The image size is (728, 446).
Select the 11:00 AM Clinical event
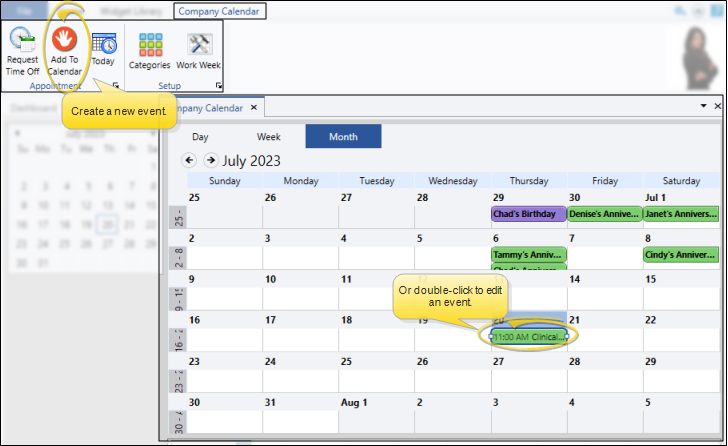coord(529,337)
